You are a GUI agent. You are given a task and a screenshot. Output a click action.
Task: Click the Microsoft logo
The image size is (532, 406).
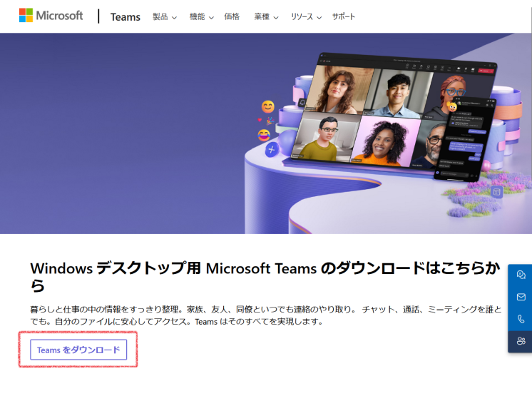pyautogui.click(x=51, y=16)
